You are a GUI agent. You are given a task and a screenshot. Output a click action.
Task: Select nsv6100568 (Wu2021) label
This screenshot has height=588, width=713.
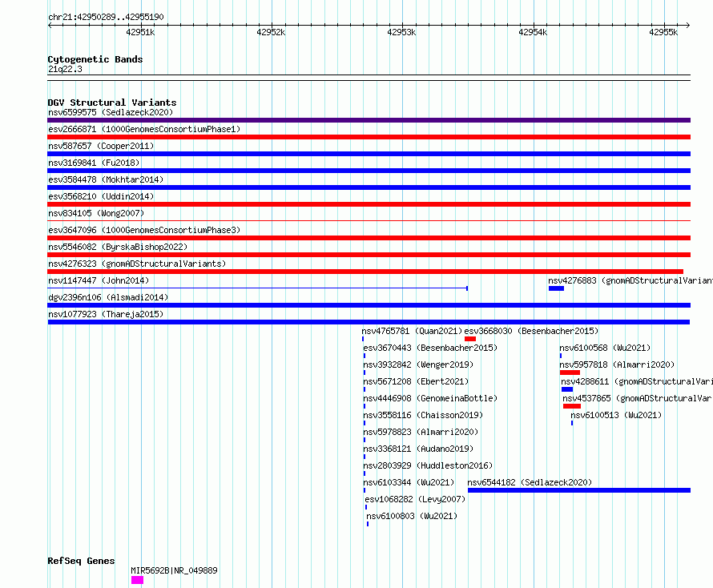605,348
